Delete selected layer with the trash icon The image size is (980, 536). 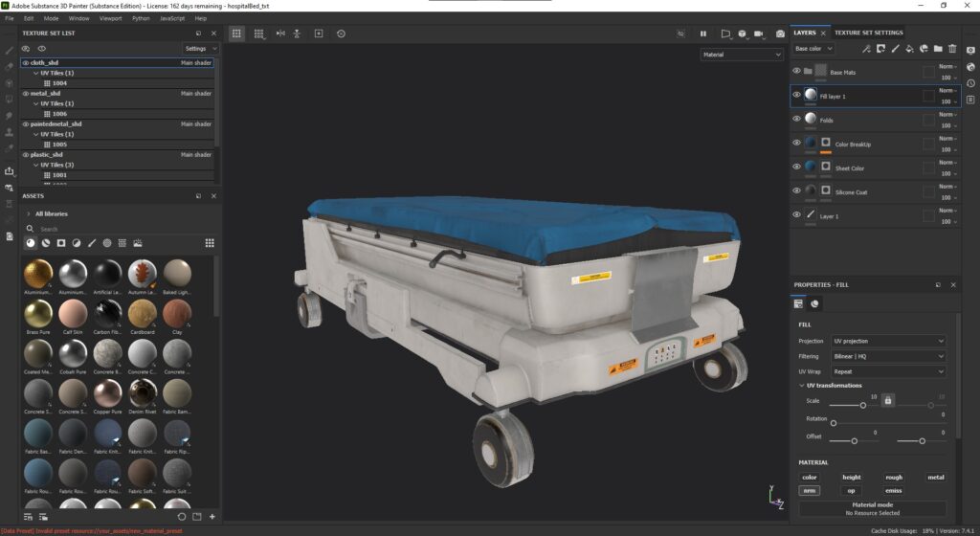coord(952,49)
